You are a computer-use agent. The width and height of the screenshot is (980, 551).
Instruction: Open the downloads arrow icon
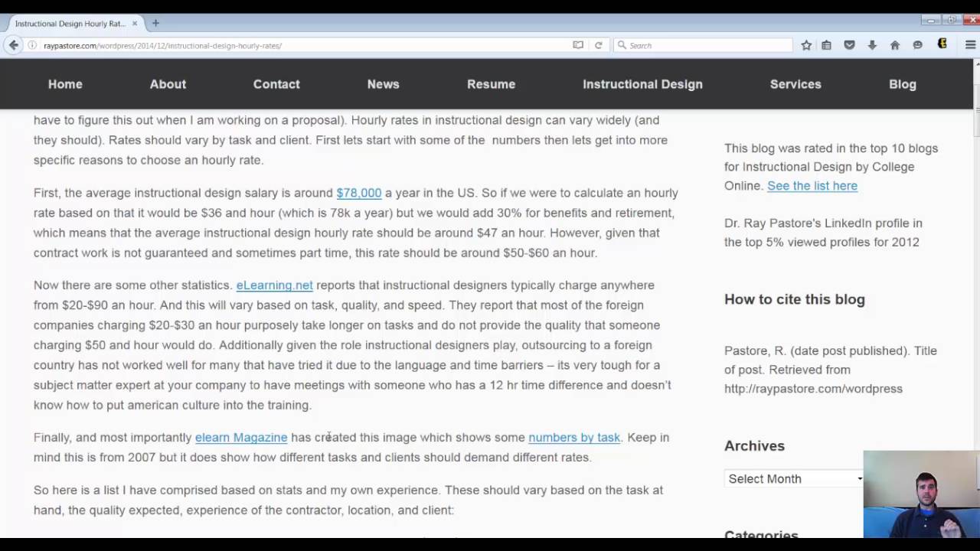click(872, 45)
